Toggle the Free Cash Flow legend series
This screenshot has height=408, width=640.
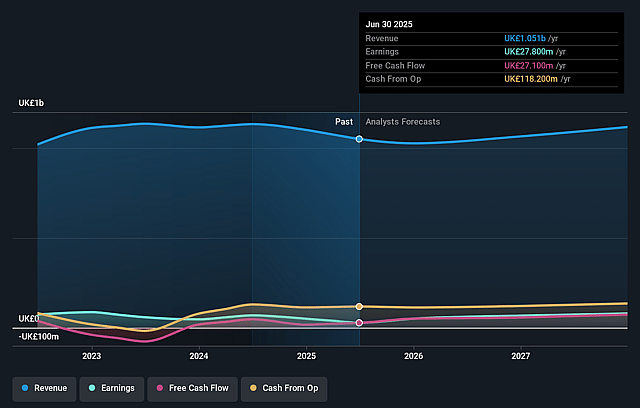click(193, 388)
